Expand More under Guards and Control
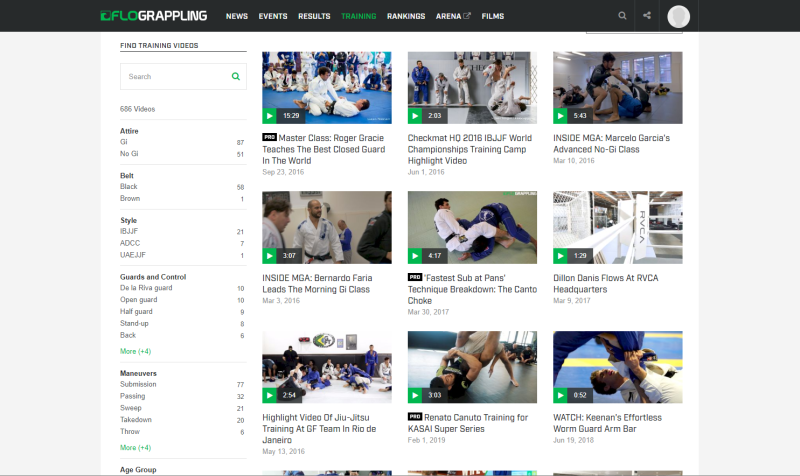 tap(135, 352)
